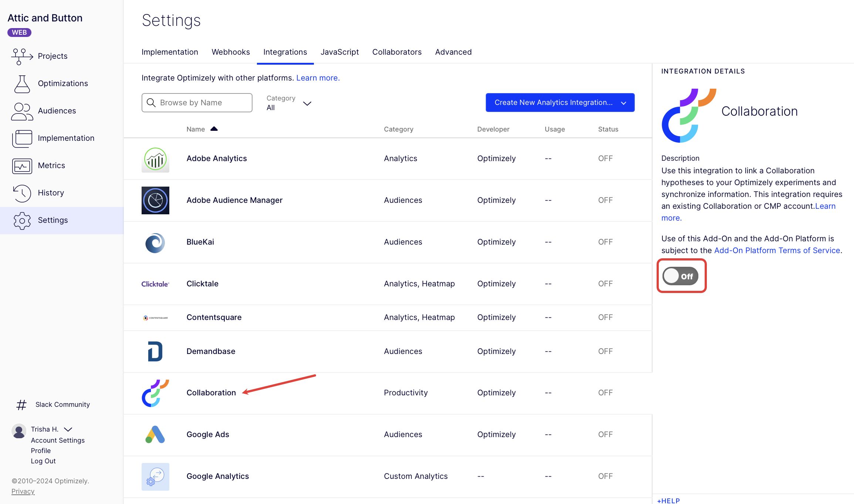
Task: Switch to the Implementation tab
Action: [170, 52]
